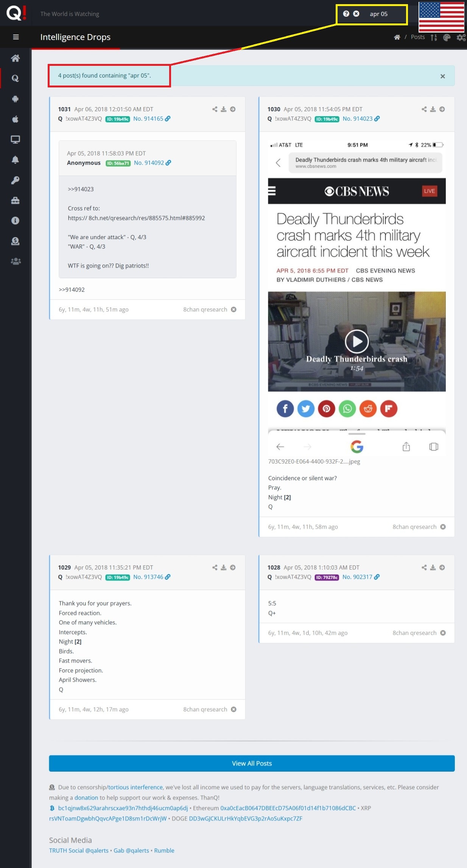Click the View All Posts button
467x868 pixels.
click(x=252, y=763)
